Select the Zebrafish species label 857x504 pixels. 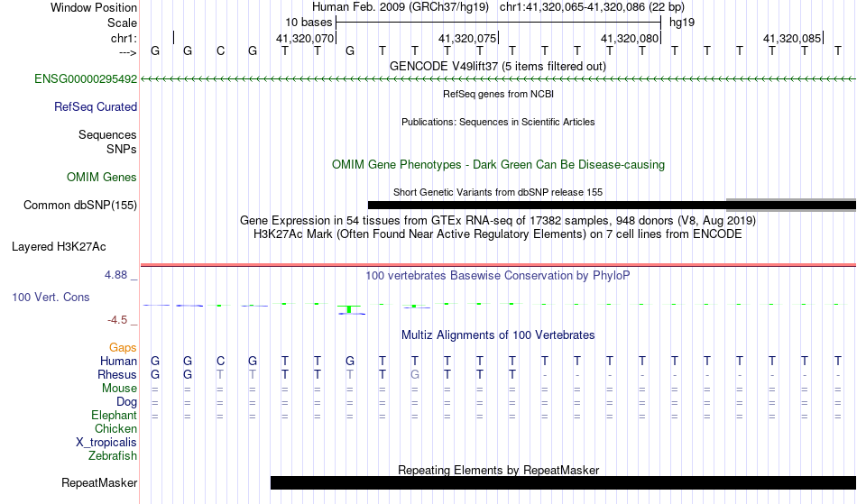coord(113,456)
